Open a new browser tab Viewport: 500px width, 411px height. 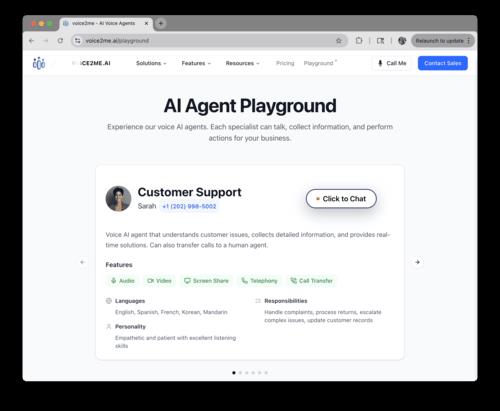[x=161, y=23]
